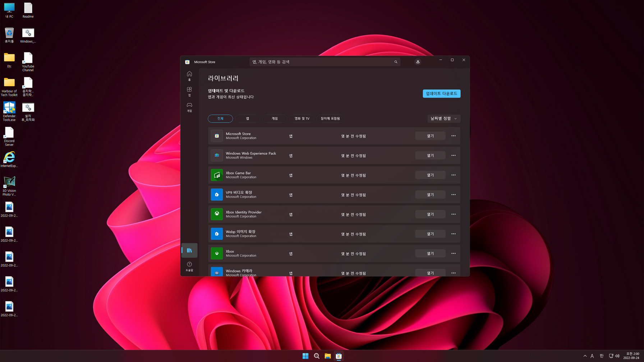Click the green Xbox app icon
The image size is (644, 362).
(x=217, y=254)
